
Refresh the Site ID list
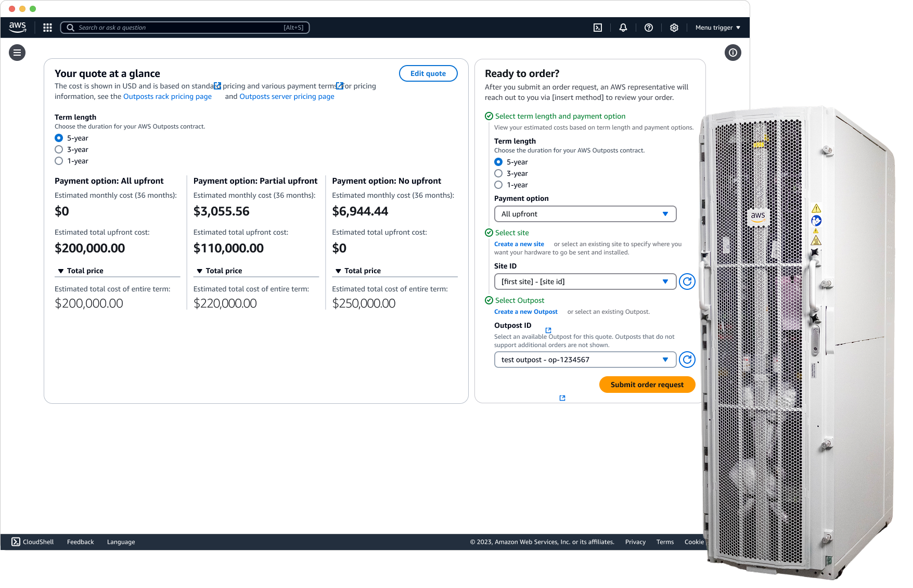687,282
